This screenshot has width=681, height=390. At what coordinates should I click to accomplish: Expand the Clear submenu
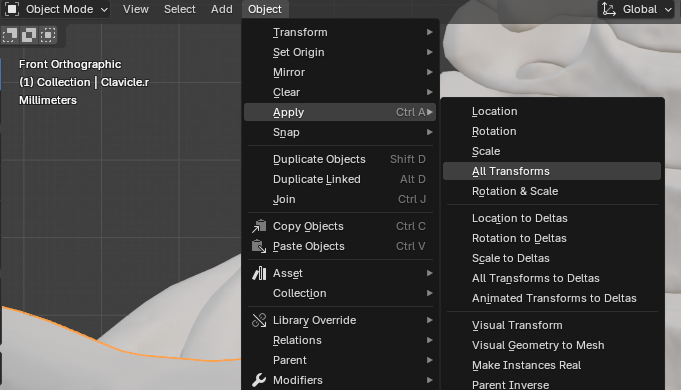pos(340,92)
